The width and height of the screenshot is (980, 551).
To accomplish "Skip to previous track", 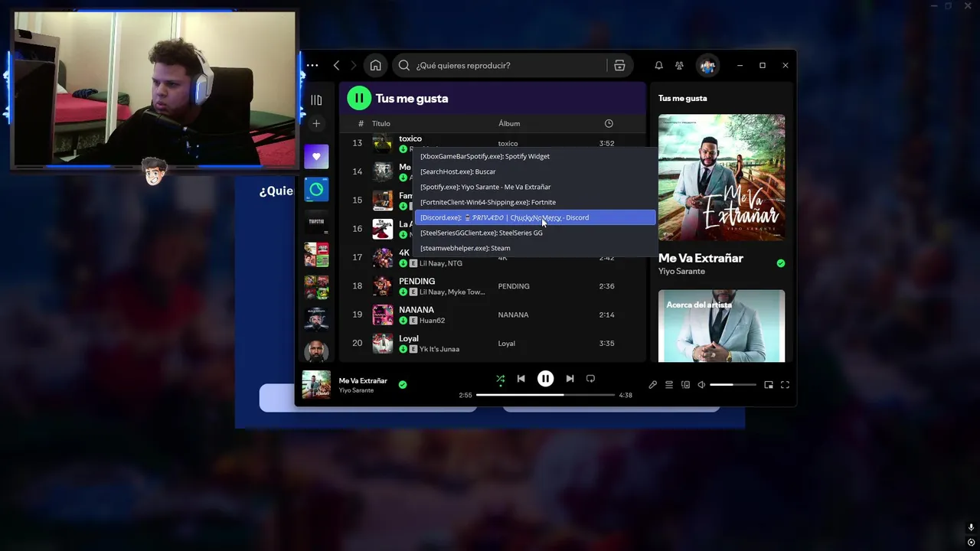I will pyautogui.click(x=521, y=379).
